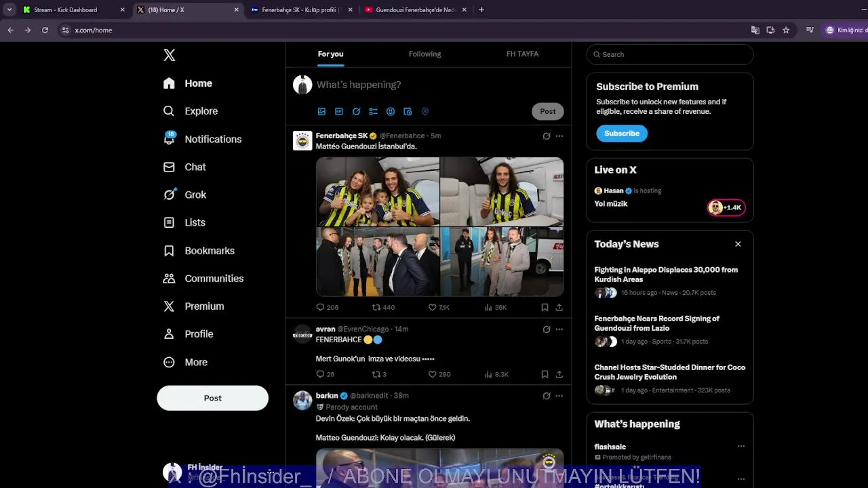This screenshot has height=488, width=868.
Task: Schedule the post from composer
Action: click(x=408, y=111)
